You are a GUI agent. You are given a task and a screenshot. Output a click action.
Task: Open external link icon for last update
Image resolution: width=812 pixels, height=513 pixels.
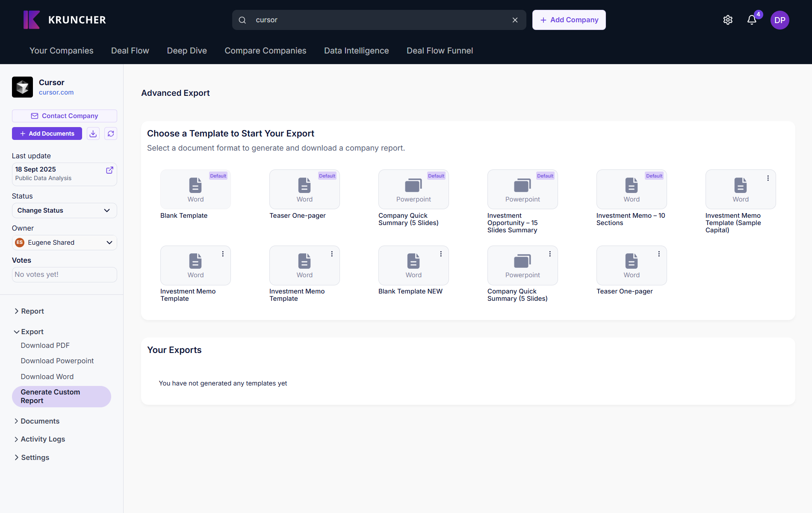[x=109, y=170]
